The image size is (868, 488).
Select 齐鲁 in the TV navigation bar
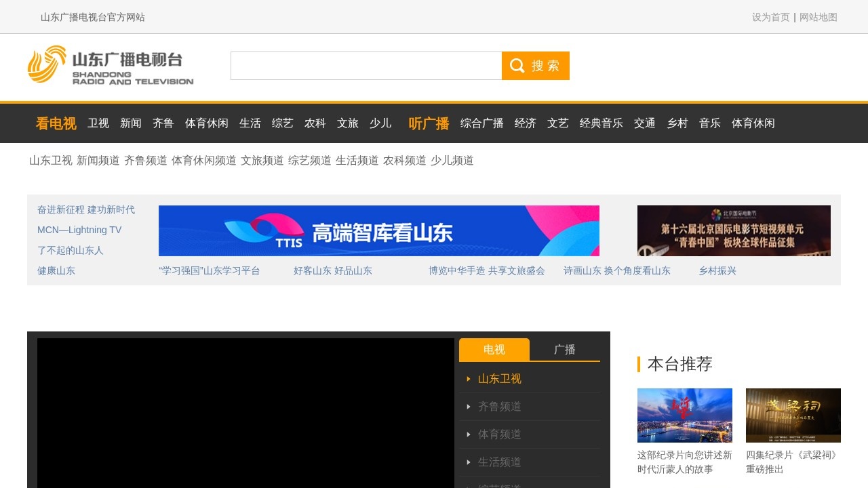163,123
